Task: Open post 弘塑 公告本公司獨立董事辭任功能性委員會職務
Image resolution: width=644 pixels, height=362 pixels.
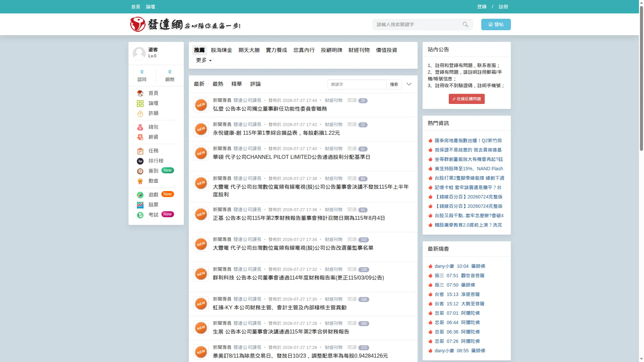Action: coord(270,109)
